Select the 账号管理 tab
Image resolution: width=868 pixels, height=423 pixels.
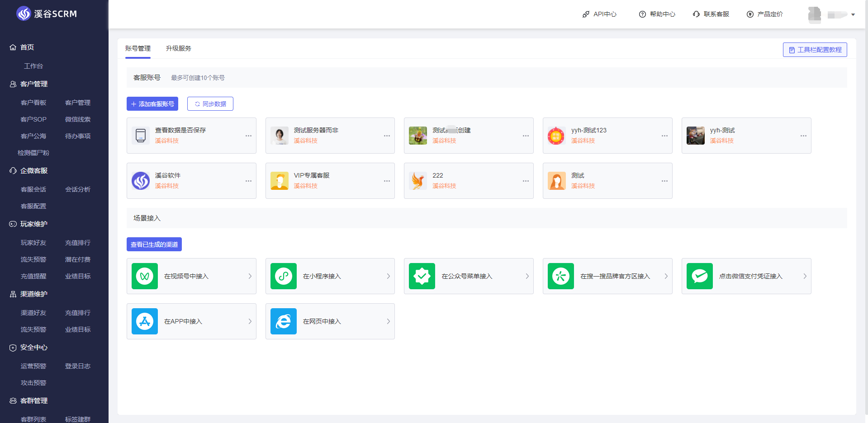[138, 48]
